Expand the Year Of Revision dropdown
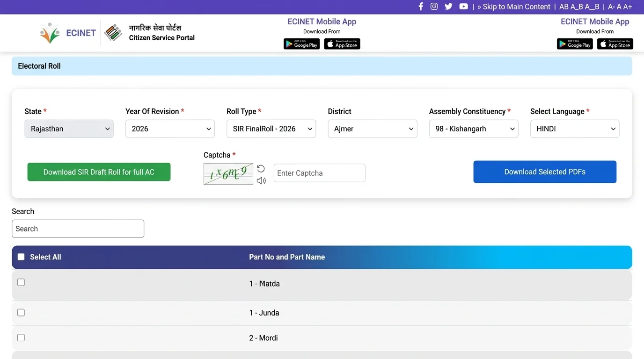This screenshot has height=359, width=644. (170, 129)
